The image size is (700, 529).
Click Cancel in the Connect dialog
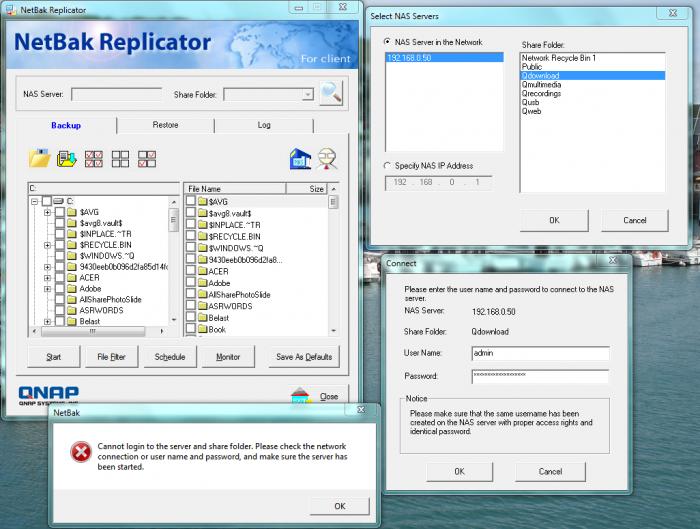pos(550,471)
